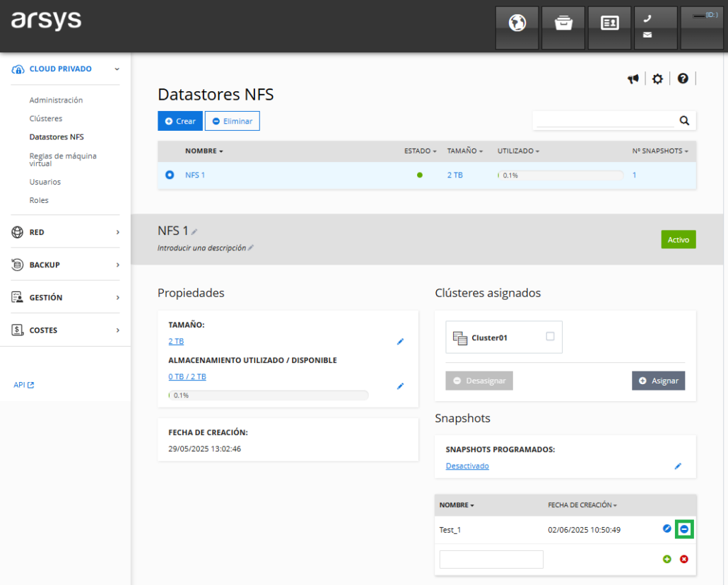Open the help question mark icon

tap(683, 79)
